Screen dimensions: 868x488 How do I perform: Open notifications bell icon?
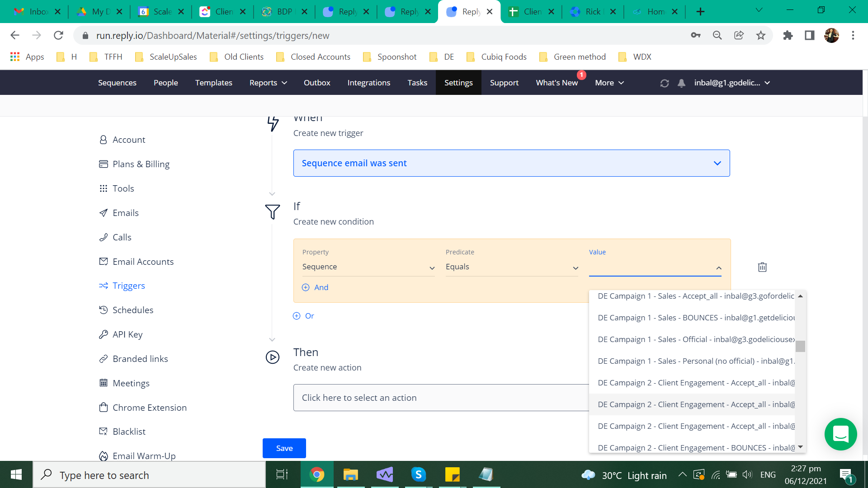coord(681,83)
